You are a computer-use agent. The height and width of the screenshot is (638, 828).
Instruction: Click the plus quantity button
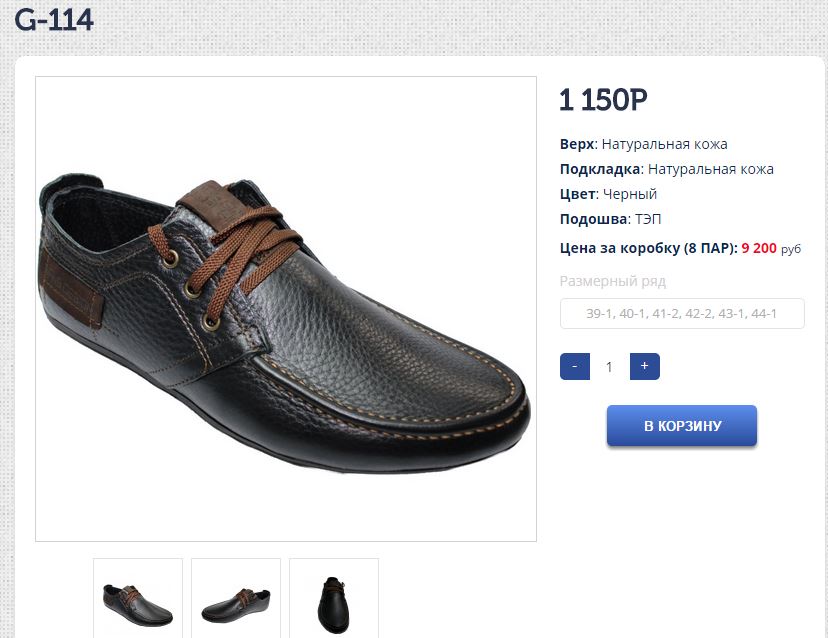click(644, 367)
